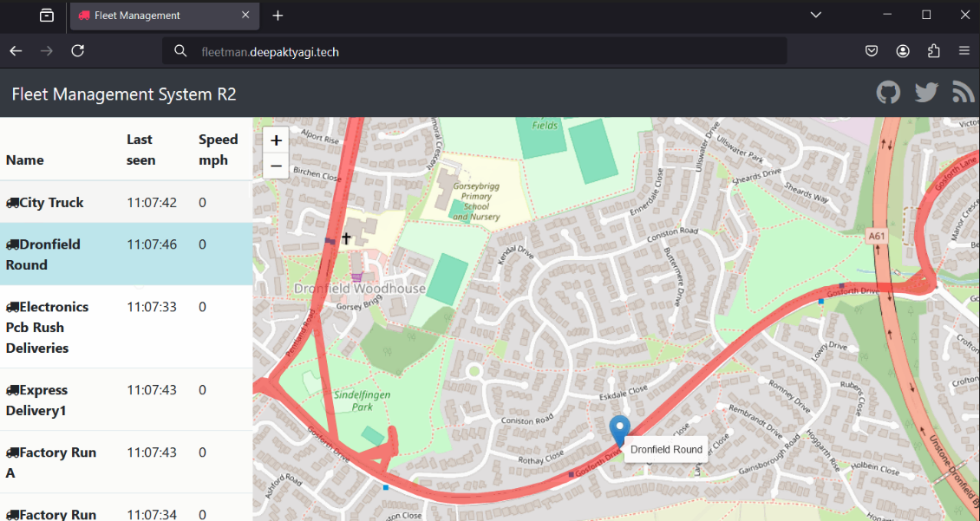Select the Electronics Pcb Rush Deliveries vehicle
The height and width of the screenshot is (521, 980).
127,328
